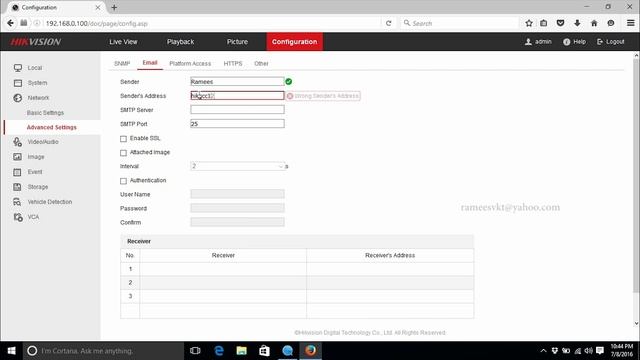Image resolution: width=640 pixels, height=360 pixels.
Task: Open Video/Audio settings icon
Action: coord(18,142)
